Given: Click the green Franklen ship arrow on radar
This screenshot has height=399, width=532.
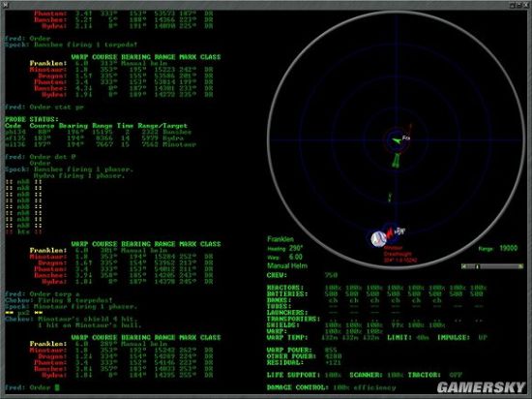Looking at the screenshot, I should [x=396, y=140].
